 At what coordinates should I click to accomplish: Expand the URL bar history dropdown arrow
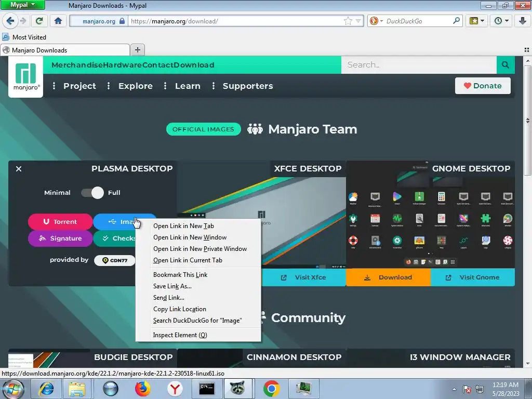(357, 21)
